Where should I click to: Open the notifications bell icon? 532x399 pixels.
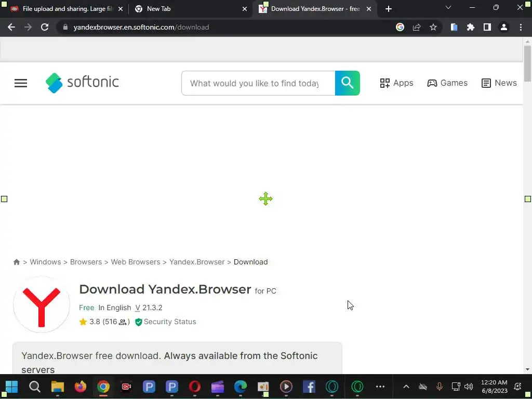[x=518, y=387]
